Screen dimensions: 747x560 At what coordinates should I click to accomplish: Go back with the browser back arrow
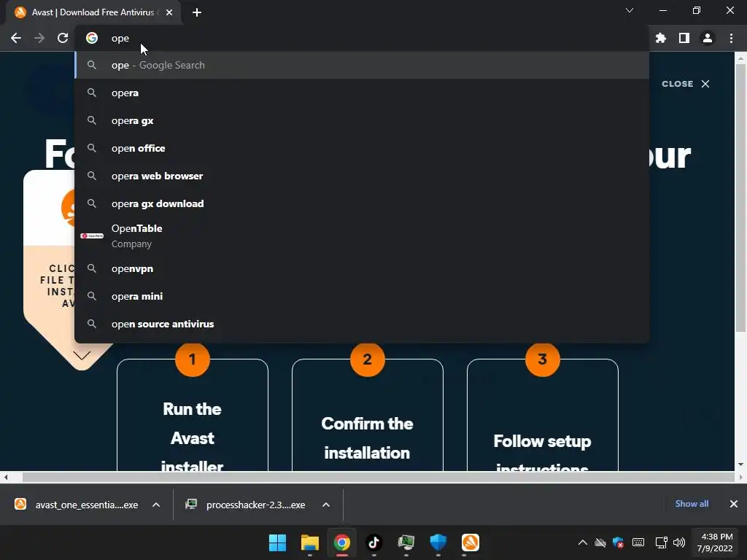(16, 38)
